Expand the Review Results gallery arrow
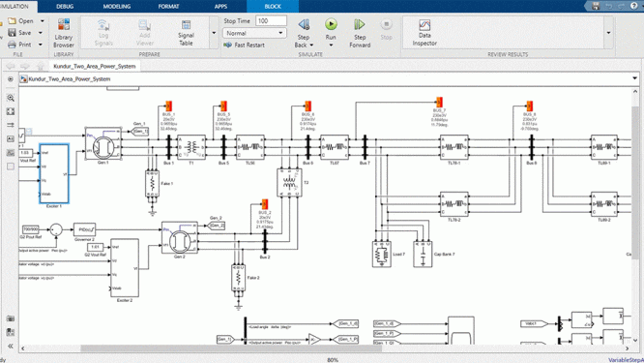 pyautogui.click(x=608, y=33)
